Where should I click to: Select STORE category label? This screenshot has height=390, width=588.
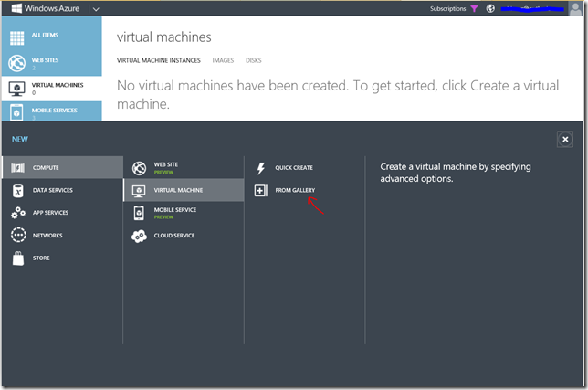click(41, 258)
